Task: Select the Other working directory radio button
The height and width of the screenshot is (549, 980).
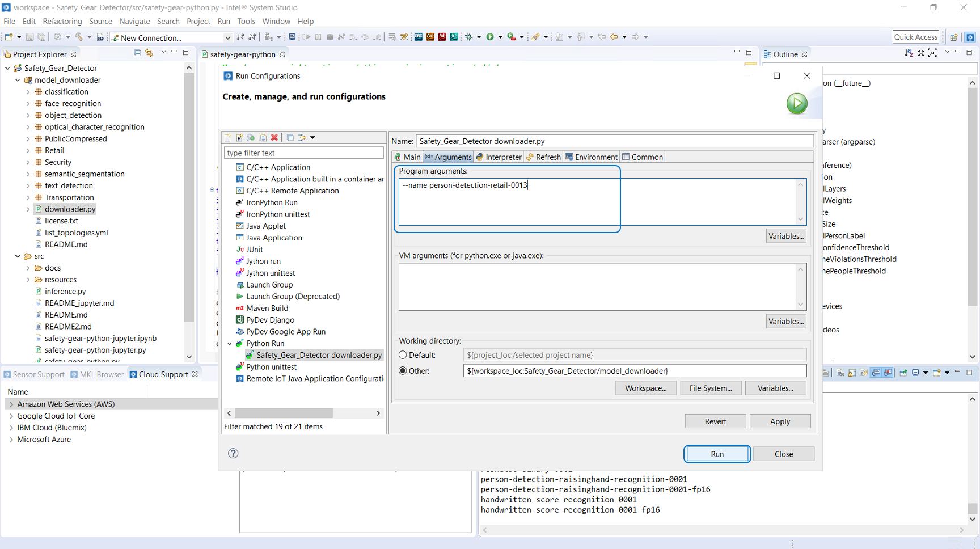Action: pyautogui.click(x=403, y=371)
